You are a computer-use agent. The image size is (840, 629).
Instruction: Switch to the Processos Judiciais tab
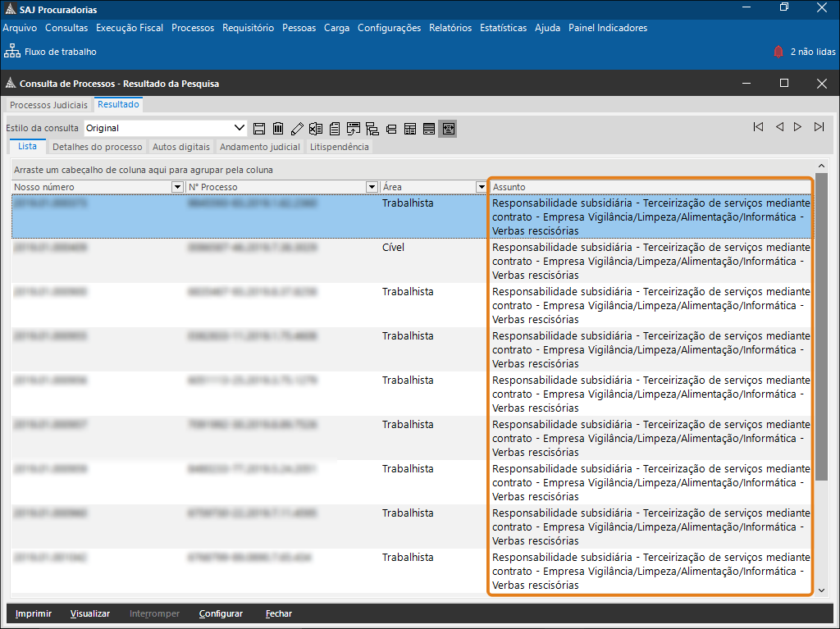(48, 105)
